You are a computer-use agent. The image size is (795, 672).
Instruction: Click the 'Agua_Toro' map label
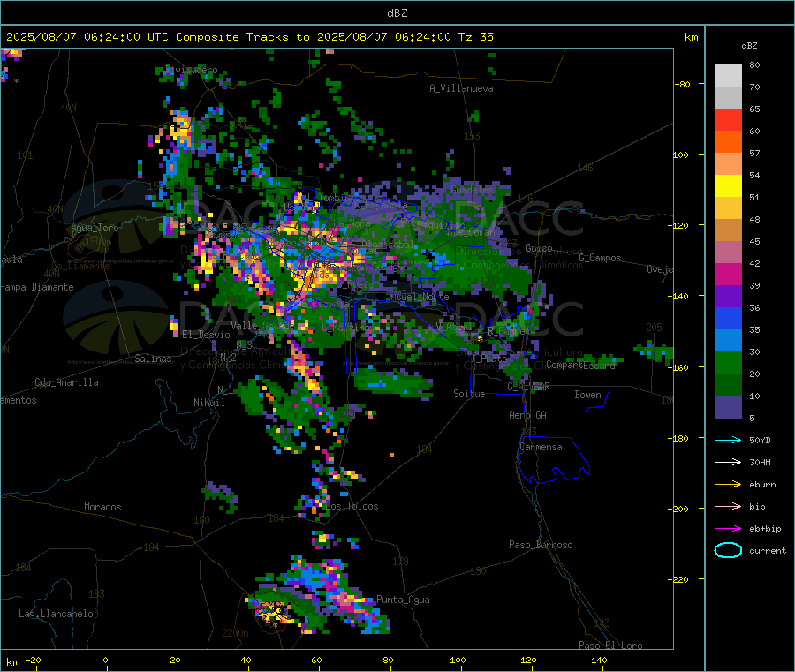[x=95, y=228]
